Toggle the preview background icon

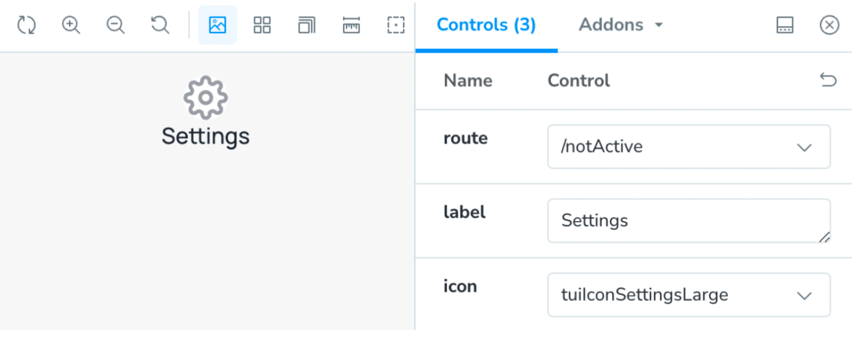(217, 25)
